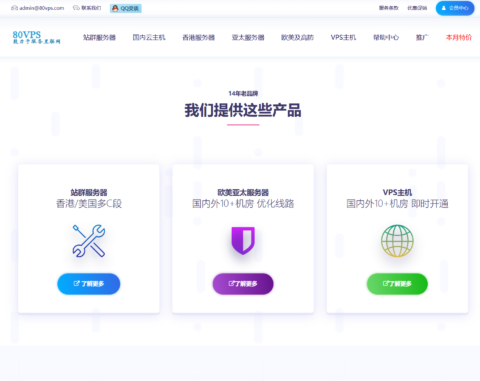Screen dimensions: 480x381
Task: Click the purple 了解更多 button
Action: tap(243, 284)
